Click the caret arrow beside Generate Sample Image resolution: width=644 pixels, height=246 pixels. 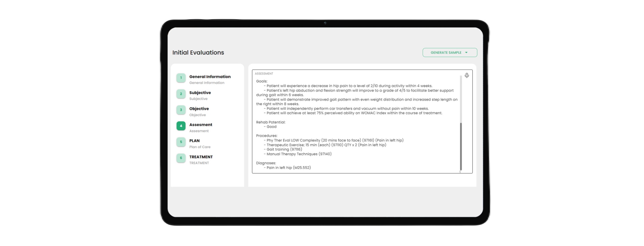click(x=467, y=53)
